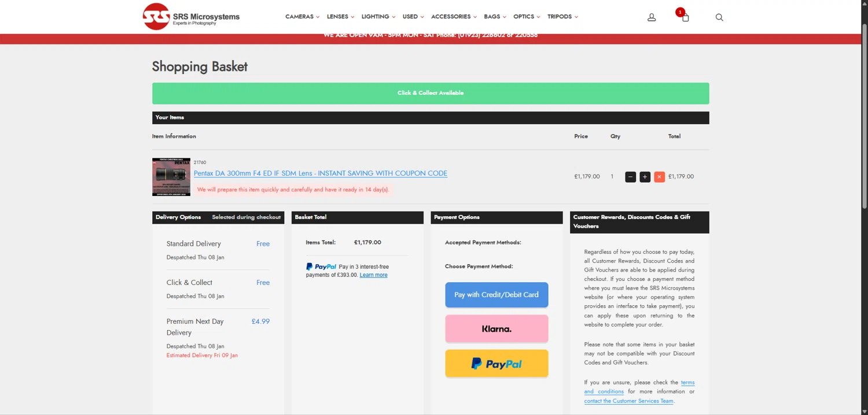Remove the Pentax lens from basket
Viewport: 868px width, 415px height.
(659, 177)
